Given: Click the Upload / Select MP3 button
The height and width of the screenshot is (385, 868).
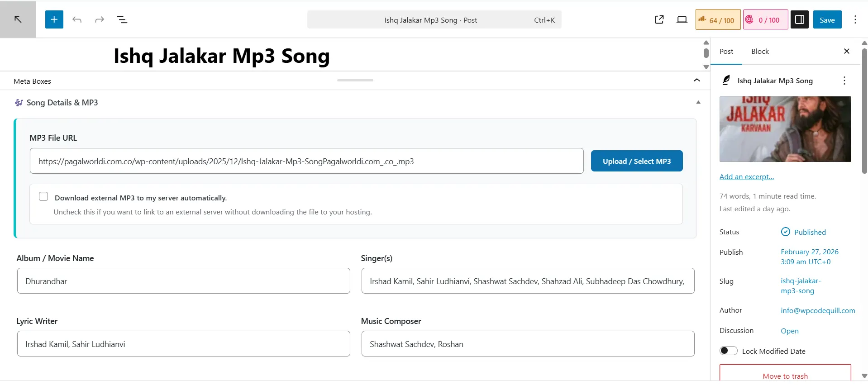Looking at the screenshot, I should click(636, 161).
